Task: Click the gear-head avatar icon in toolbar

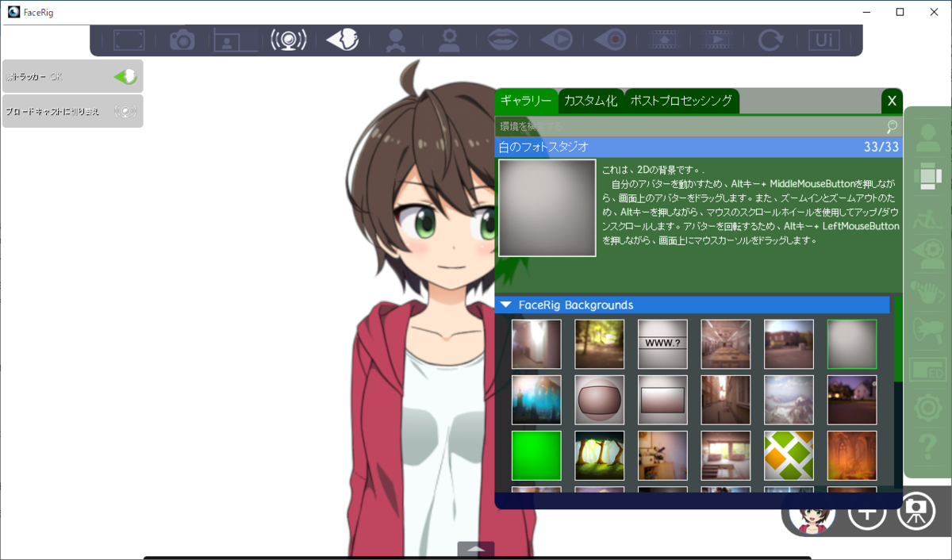Action: [451, 40]
